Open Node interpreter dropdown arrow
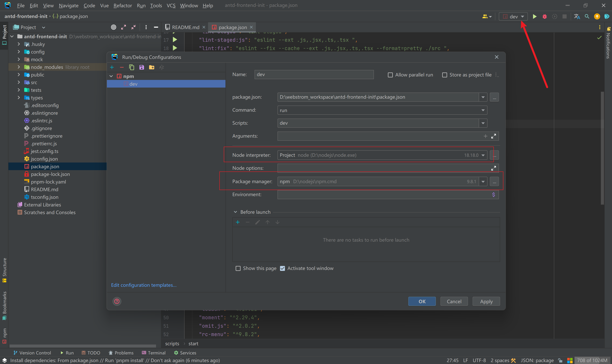The image size is (612, 364). pos(483,155)
